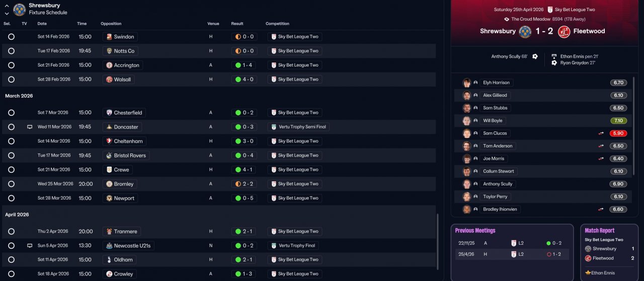This screenshot has width=644, height=281.
Task: Open the Shrewsbury club badge in header
Action: coord(20,9)
